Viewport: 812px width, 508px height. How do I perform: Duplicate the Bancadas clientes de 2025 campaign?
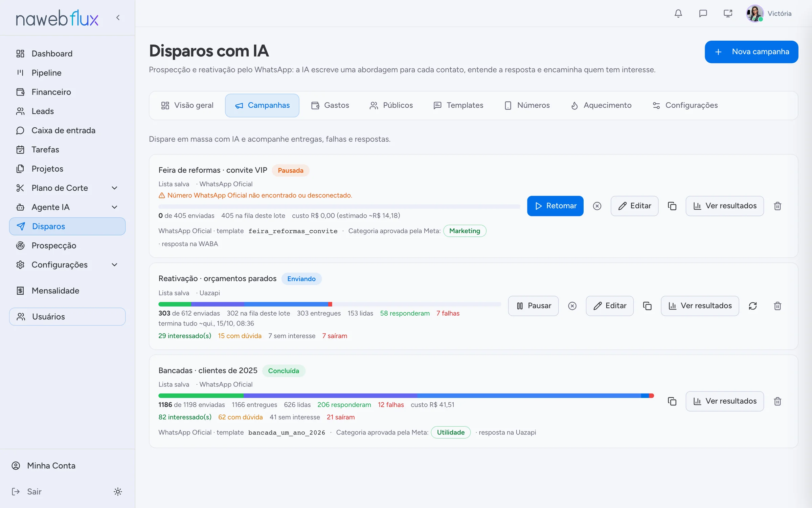point(672,401)
